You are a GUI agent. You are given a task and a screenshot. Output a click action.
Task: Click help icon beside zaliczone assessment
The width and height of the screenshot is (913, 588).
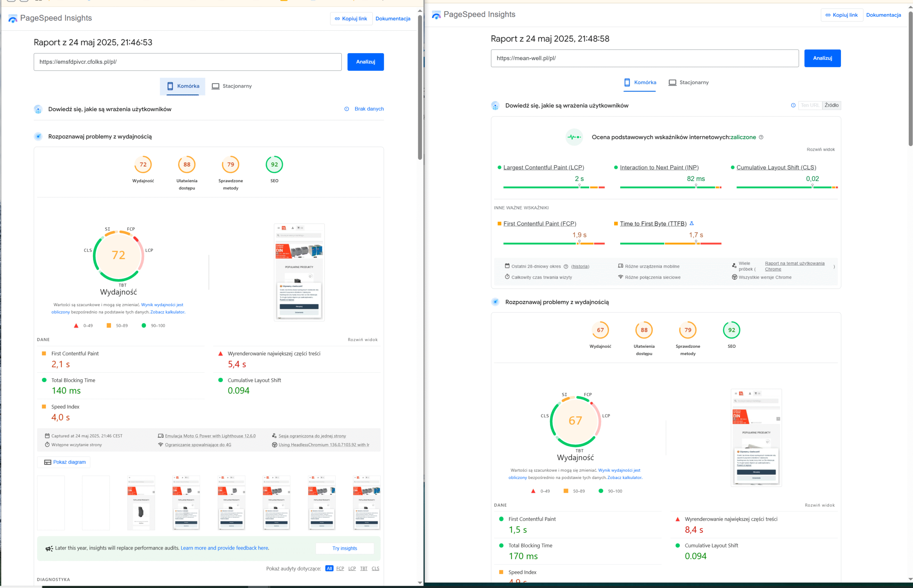coord(761,137)
